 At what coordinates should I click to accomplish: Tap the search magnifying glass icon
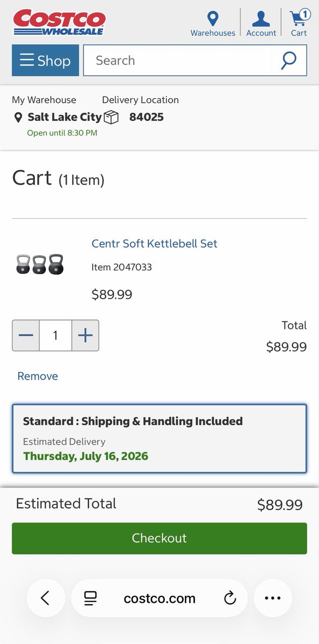tap(289, 60)
